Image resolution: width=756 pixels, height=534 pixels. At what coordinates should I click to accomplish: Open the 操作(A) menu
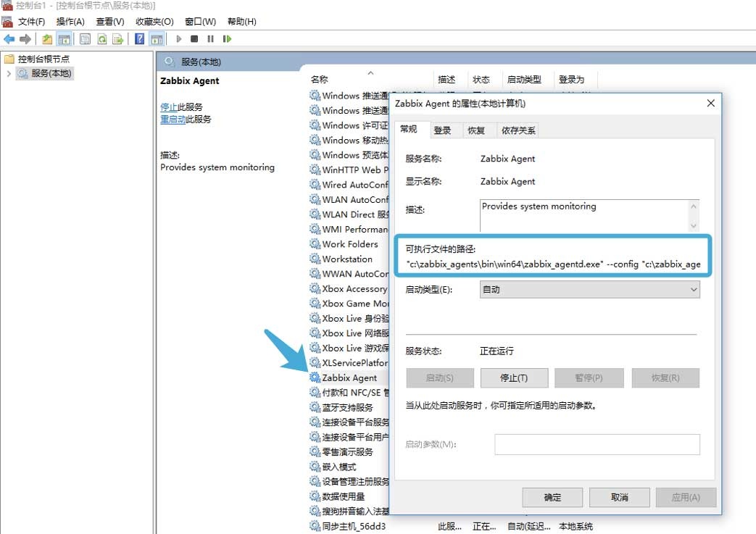tap(70, 22)
